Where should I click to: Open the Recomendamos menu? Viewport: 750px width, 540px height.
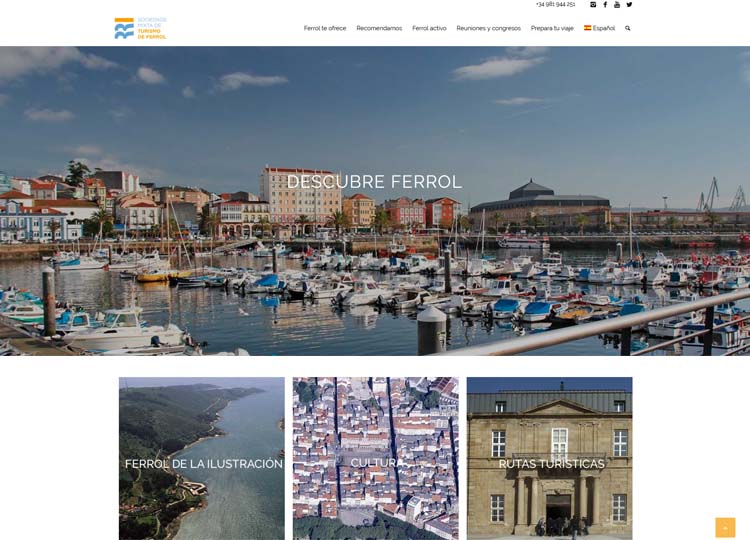379,28
